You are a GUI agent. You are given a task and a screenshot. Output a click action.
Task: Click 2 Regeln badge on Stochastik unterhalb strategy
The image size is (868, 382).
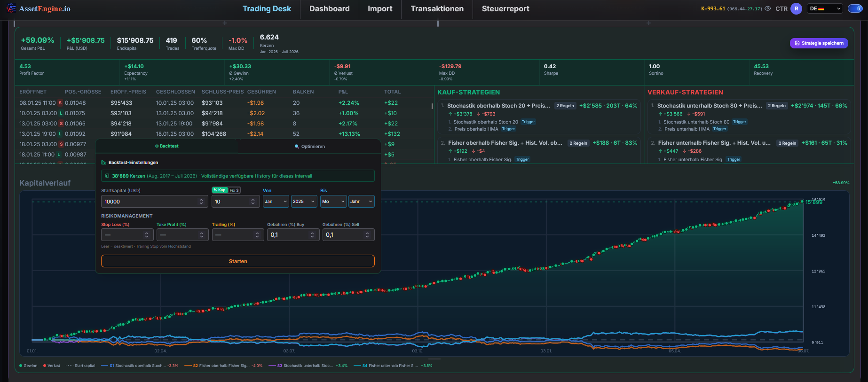(777, 106)
